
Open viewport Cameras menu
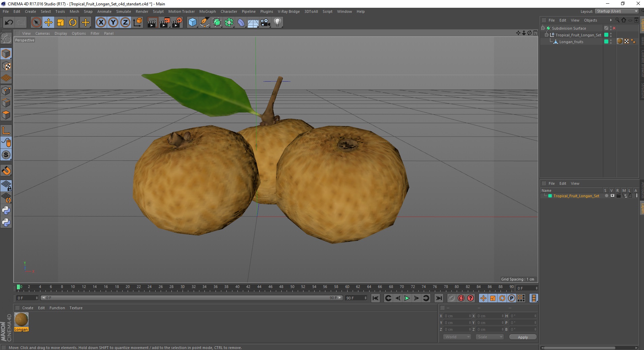42,33
